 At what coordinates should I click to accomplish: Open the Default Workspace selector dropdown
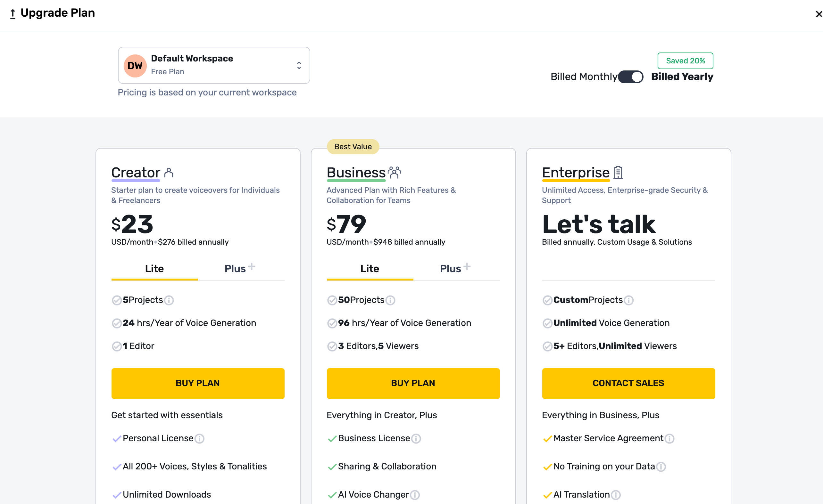tap(214, 65)
